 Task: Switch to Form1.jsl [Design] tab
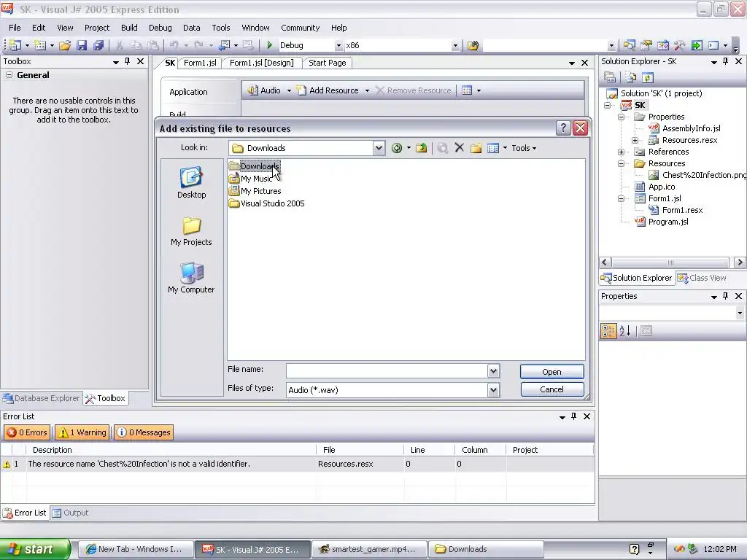click(262, 63)
